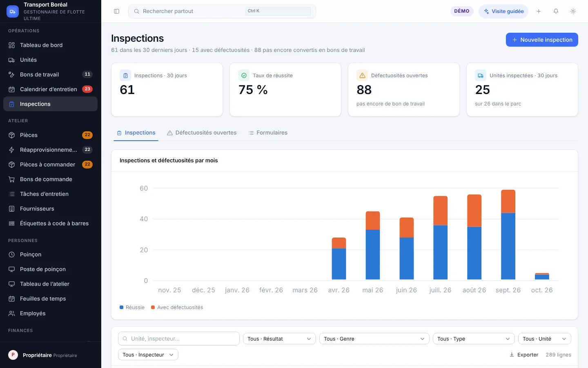Viewport: 588px width, 368px height.
Task: Switch to Défectuosités ouvertes tab
Action: pyautogui.click(x=202, y=133)
